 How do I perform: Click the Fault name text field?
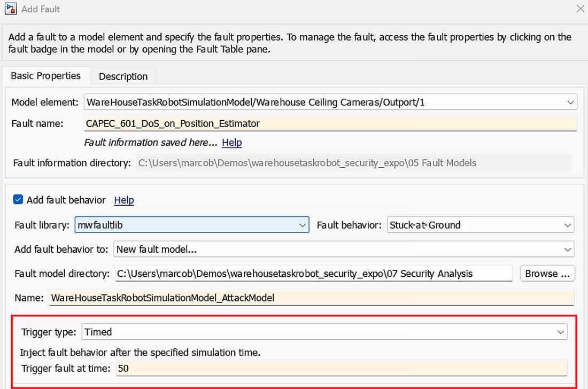[330, 123]
